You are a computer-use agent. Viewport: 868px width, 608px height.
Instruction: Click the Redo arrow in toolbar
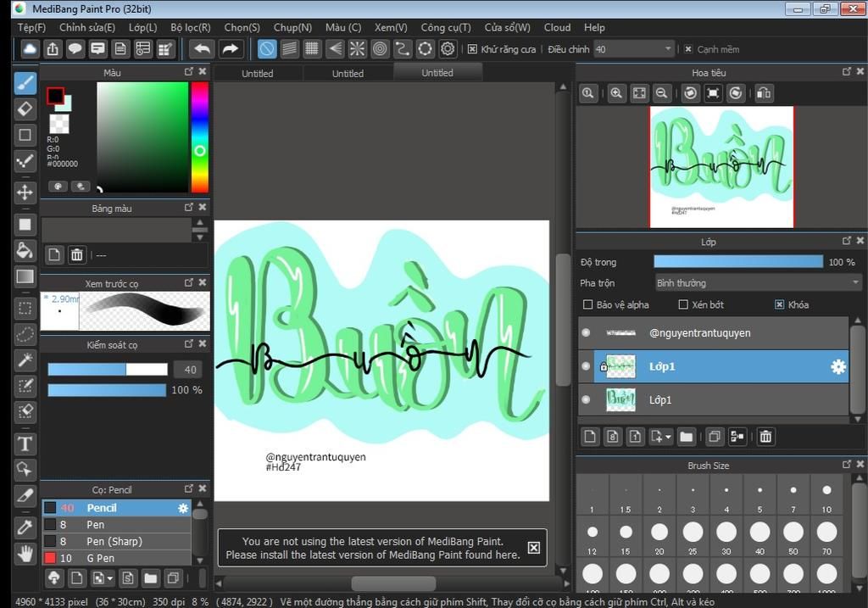click(230, 49)
